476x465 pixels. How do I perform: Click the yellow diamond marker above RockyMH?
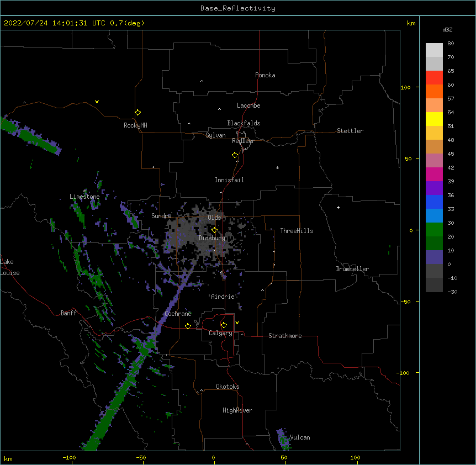[x=138, y=113]
